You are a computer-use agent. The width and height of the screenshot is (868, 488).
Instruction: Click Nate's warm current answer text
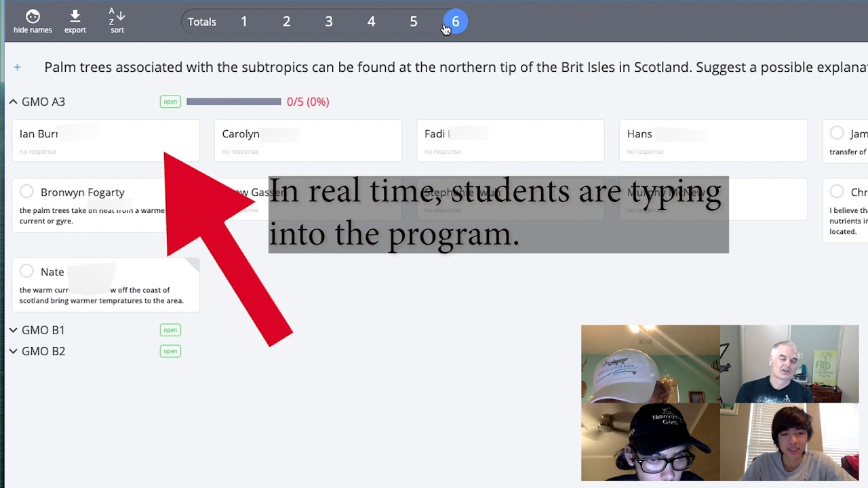[102, 295]
